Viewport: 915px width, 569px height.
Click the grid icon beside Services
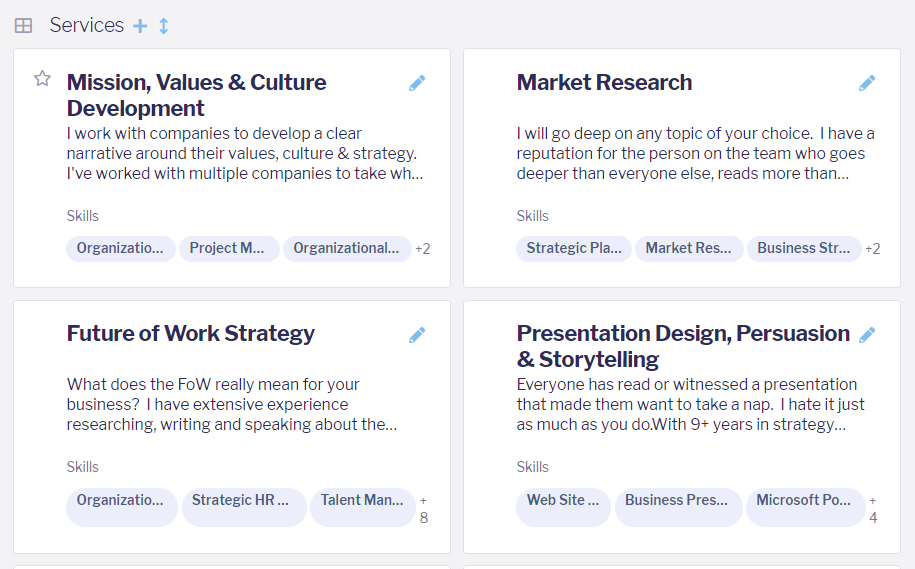[x=23, y=26]
